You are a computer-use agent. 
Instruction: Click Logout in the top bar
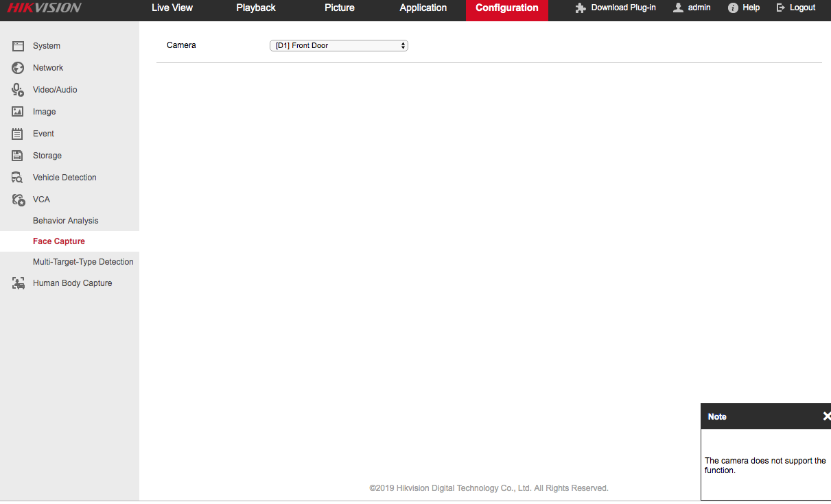pos(796,8)
